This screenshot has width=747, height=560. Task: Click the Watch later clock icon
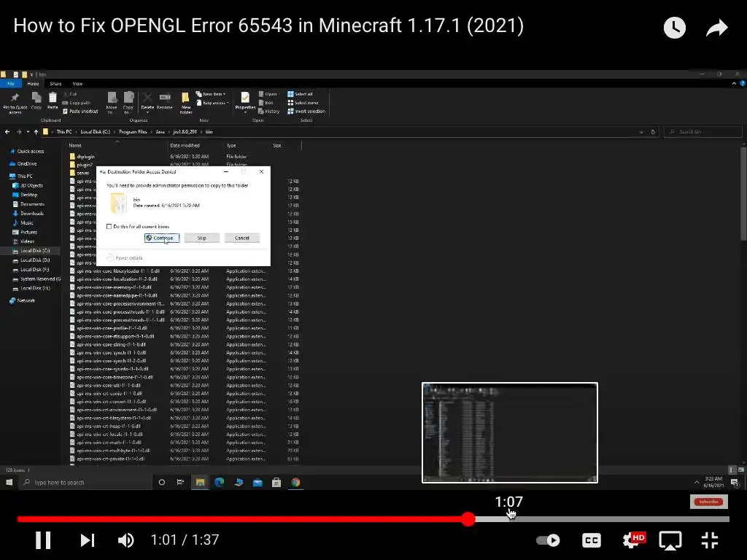(675, 28)
